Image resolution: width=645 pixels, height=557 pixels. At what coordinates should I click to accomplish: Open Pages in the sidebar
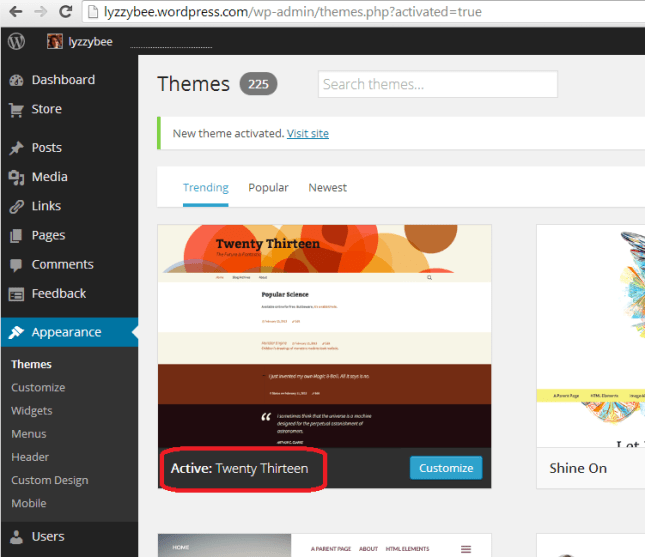point(48,235)
